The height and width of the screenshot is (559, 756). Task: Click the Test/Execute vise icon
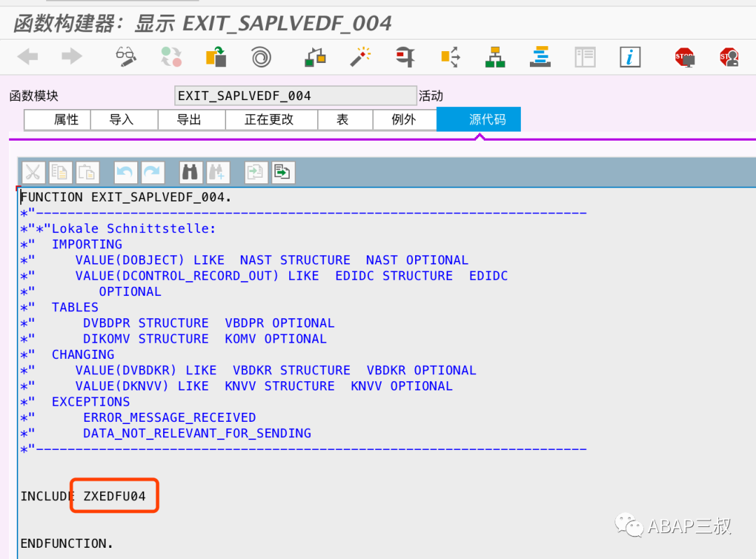pos(405,57)
